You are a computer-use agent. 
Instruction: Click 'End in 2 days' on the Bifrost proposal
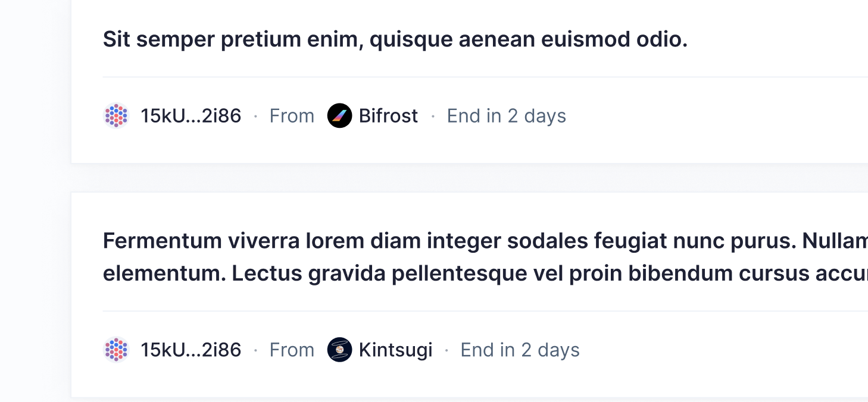point(505,116)
